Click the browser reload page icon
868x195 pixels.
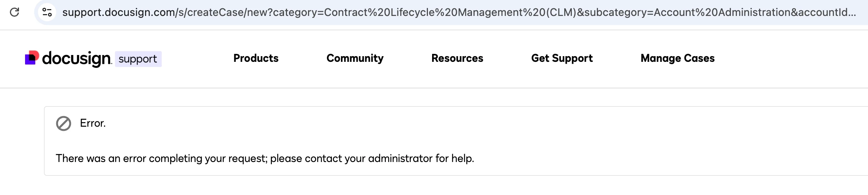point(14,12)
